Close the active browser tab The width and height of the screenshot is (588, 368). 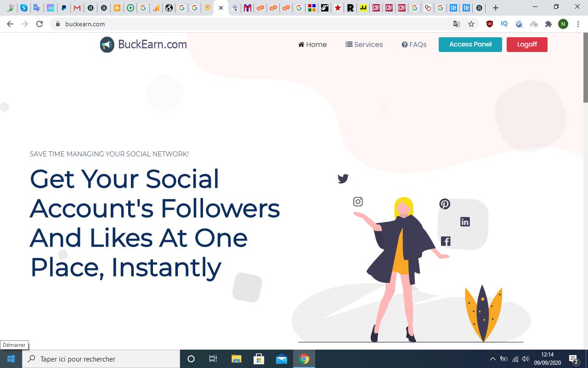pos(221,8)
